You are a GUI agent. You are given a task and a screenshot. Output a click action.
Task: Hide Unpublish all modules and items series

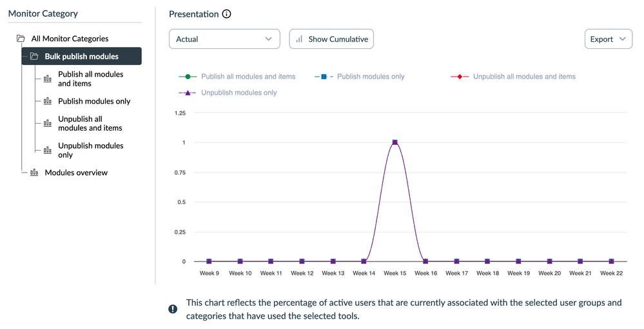click(x=523, y=77)
